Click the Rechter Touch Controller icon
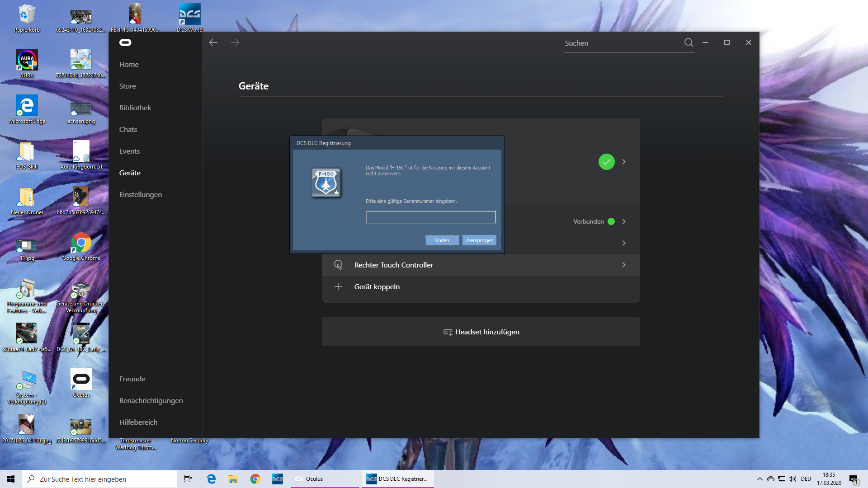Viewport: 868px width, 488px height. point(338,265)
